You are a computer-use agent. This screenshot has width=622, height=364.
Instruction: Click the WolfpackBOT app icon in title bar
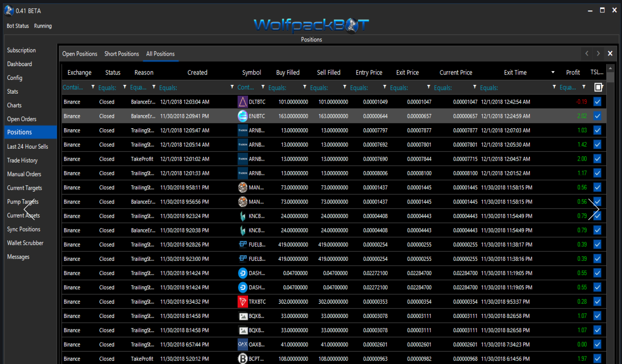9,10
